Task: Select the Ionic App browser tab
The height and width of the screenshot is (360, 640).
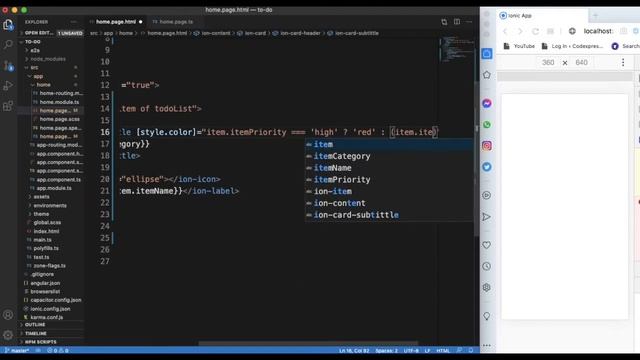Action: 542,16
